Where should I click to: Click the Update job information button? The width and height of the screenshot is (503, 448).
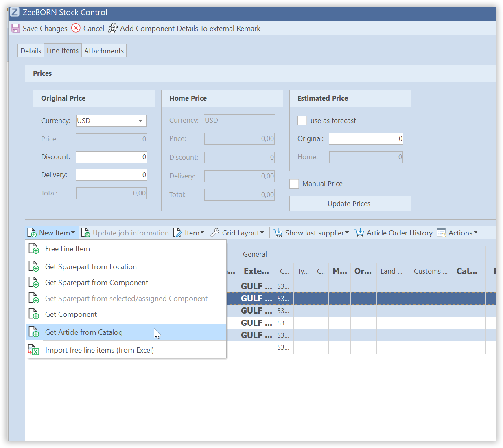(x=125, y=233)
